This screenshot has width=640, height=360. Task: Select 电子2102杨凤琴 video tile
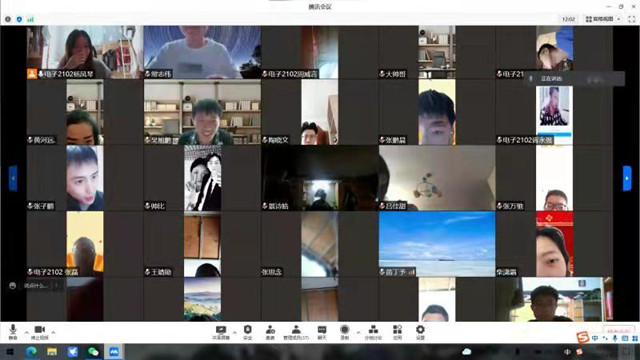[85, 52]
